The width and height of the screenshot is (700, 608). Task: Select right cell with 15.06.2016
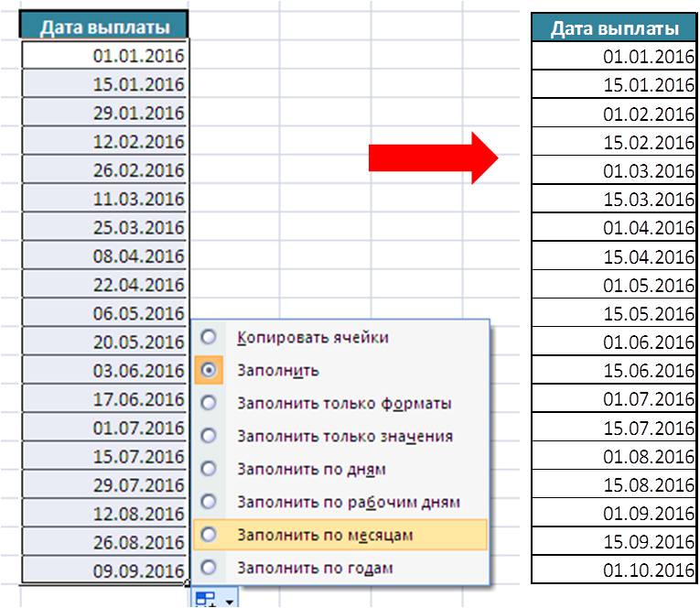[x=614, y=370]
